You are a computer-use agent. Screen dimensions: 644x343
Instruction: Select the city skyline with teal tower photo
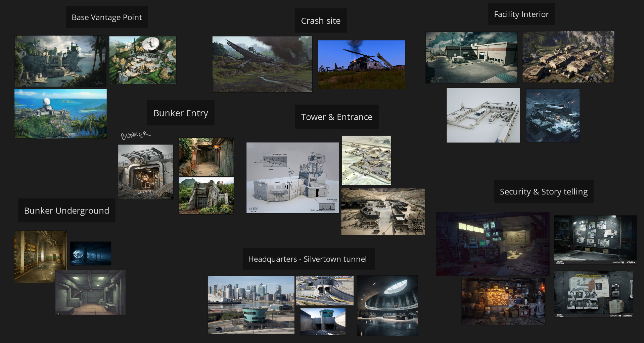click(x=251, y=305)
